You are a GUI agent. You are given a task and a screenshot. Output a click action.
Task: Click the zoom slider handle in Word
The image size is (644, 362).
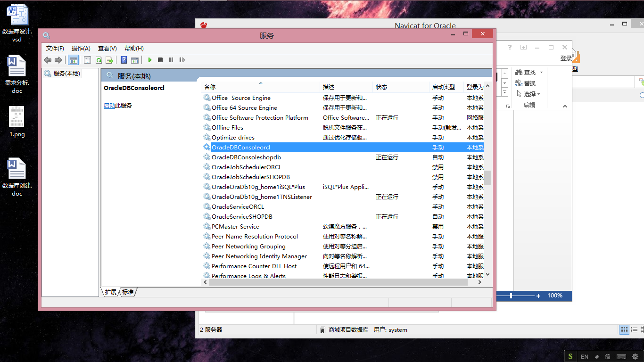coord(511,296)
